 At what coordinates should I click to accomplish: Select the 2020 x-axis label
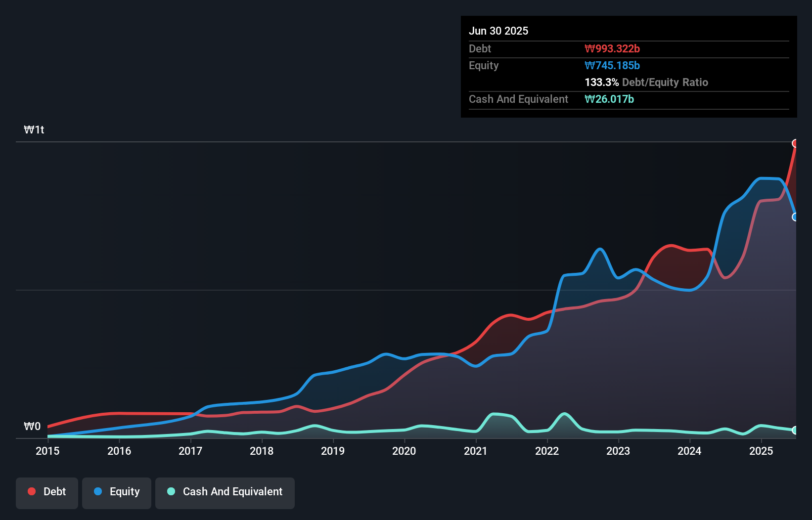point(404,451)
